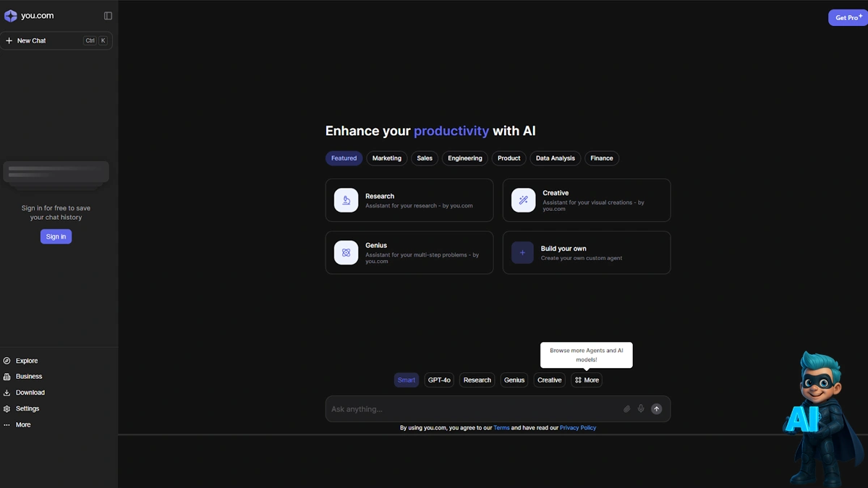Click the Business label in sidebar
The height and width of the screenshot is (488, 868).
29,377
